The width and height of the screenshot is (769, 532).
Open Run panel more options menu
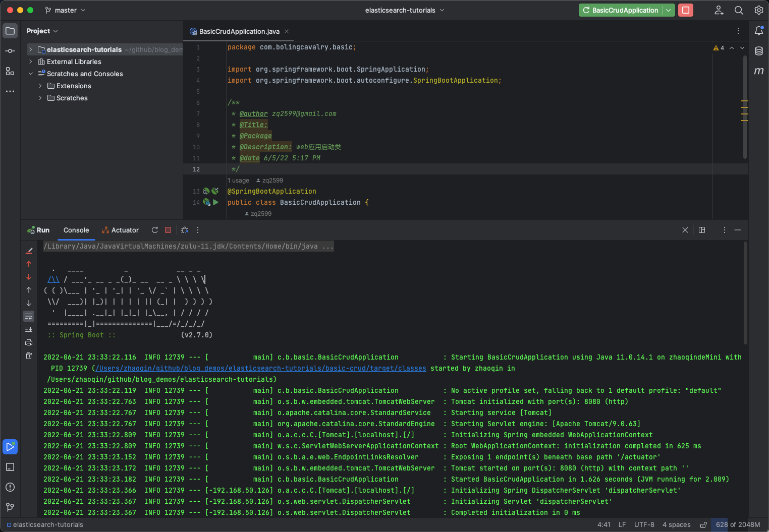[198, 230]
